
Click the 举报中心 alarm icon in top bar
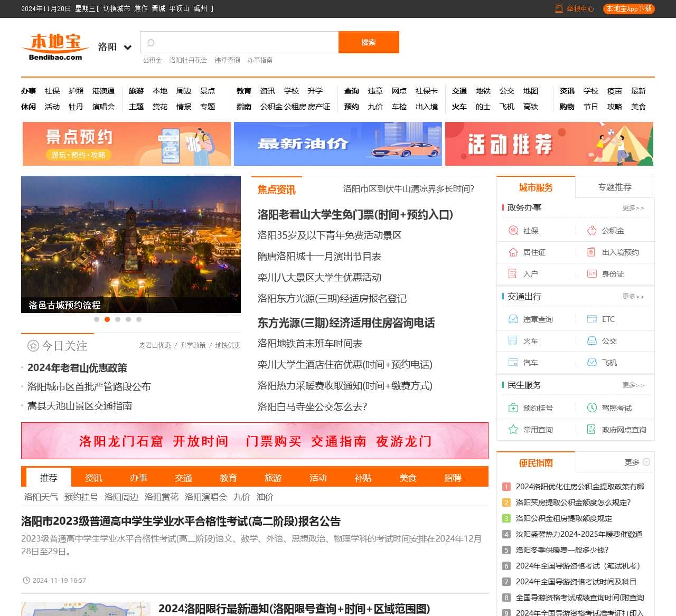coord(558,8)
